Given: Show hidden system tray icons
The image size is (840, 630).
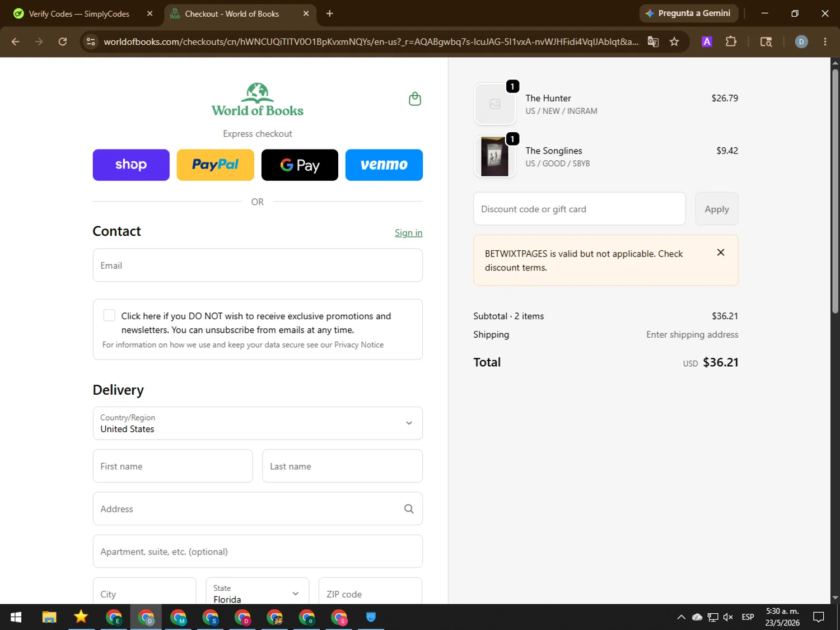Looking at the screenshot, I should (x=681, y=617).
